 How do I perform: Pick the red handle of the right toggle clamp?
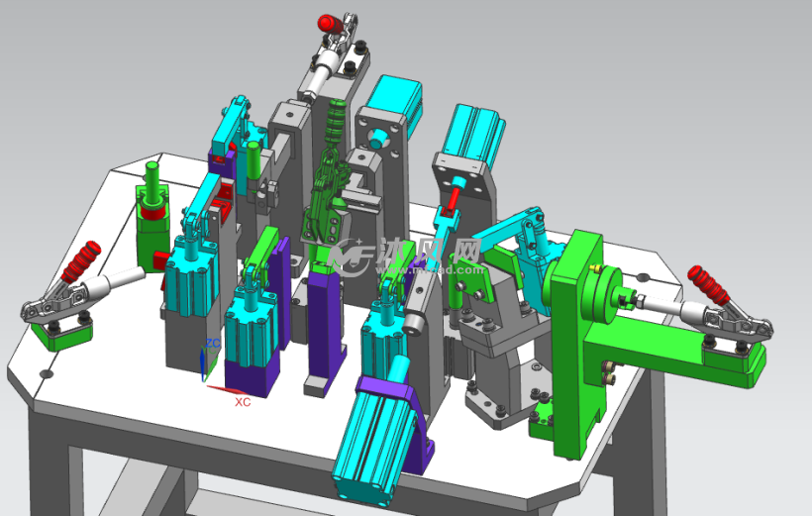tap(708, 284)
